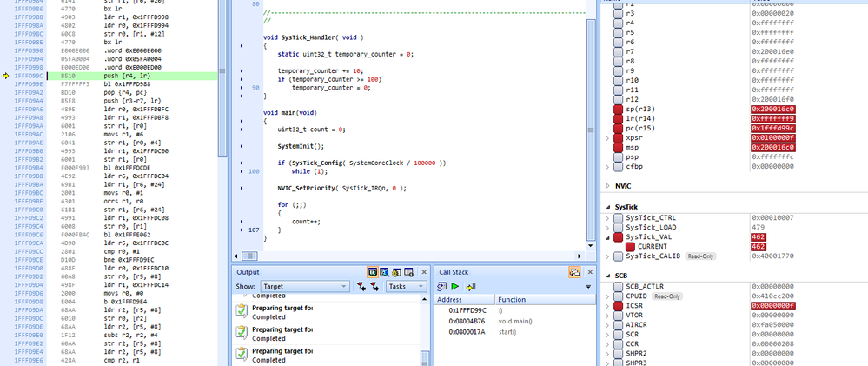Click the Address column header in Call Stack
868x366 pixels.
click(x=465, y=300)
